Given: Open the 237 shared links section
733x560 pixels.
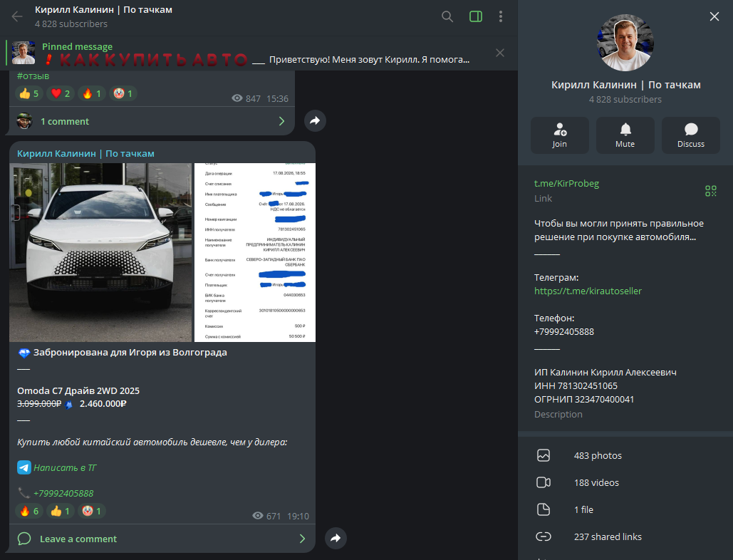Looking at the screenshot, I should point(625,536).
